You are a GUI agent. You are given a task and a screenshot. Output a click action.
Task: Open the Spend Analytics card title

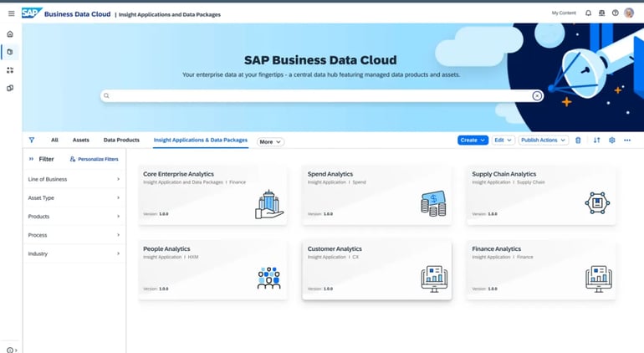click(x=330, y=174)
